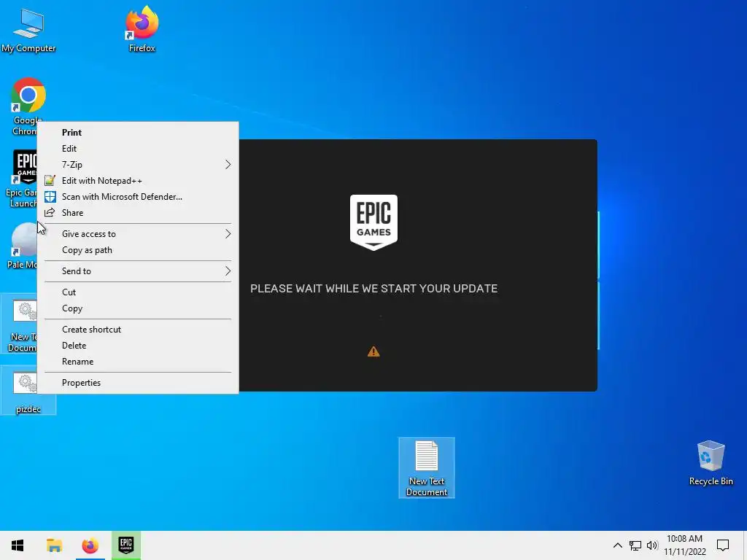747x560 pixels.
Task: Switch to Firefox in the taskbar
Action: (x=90, y=545)
